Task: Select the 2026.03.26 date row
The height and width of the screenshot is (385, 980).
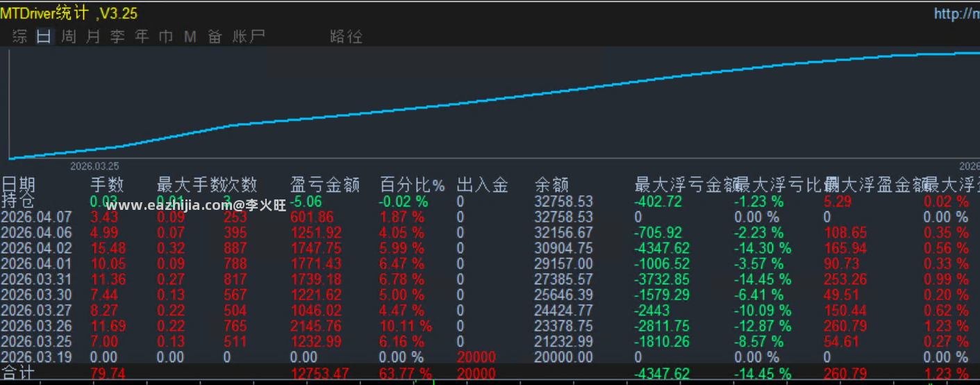Action: click(36, 326)
